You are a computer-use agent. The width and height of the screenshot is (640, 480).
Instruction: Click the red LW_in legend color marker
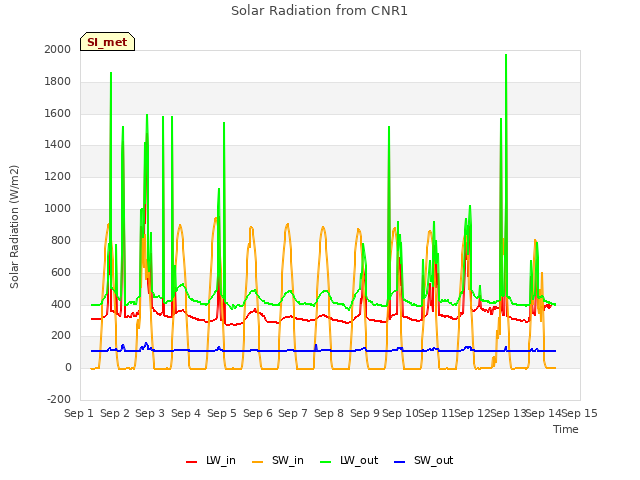191,462
